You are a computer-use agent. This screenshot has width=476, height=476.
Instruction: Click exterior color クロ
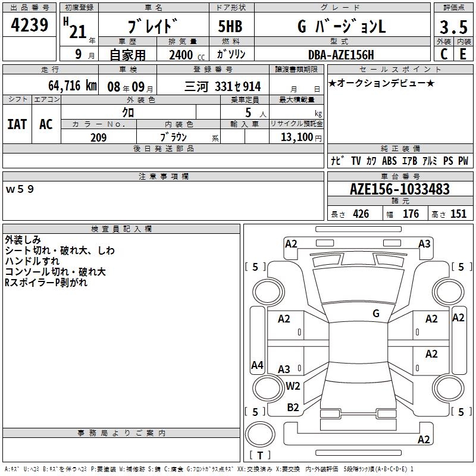128,112
